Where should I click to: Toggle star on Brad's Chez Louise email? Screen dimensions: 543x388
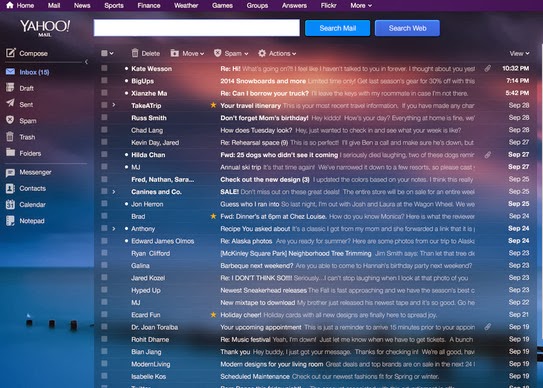pyautogui.click(x=213, y=216)
